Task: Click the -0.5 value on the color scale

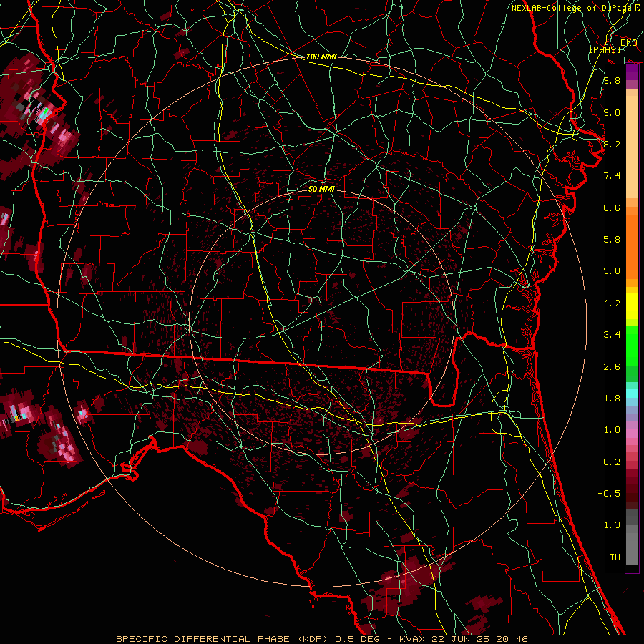Action: (x=609, y=494)
